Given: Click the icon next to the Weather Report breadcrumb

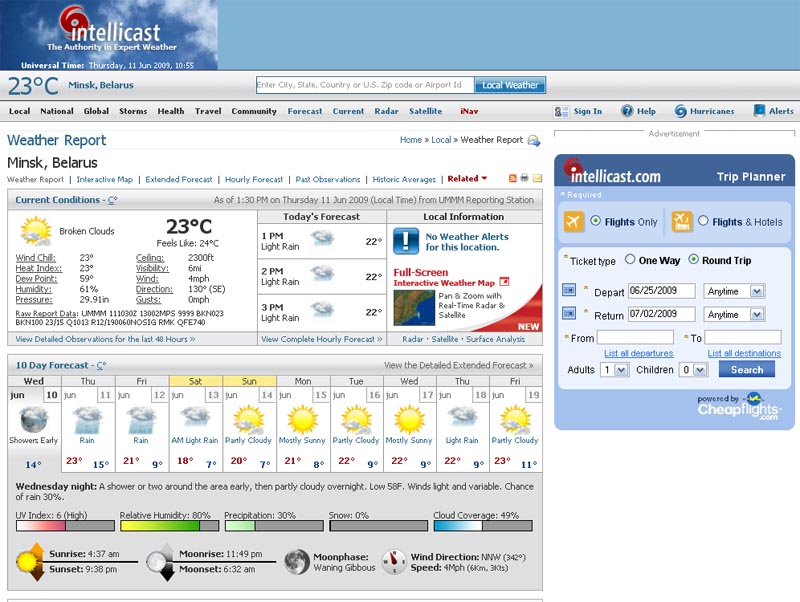Looking at the screenshot, I should (x=534, y=140).
